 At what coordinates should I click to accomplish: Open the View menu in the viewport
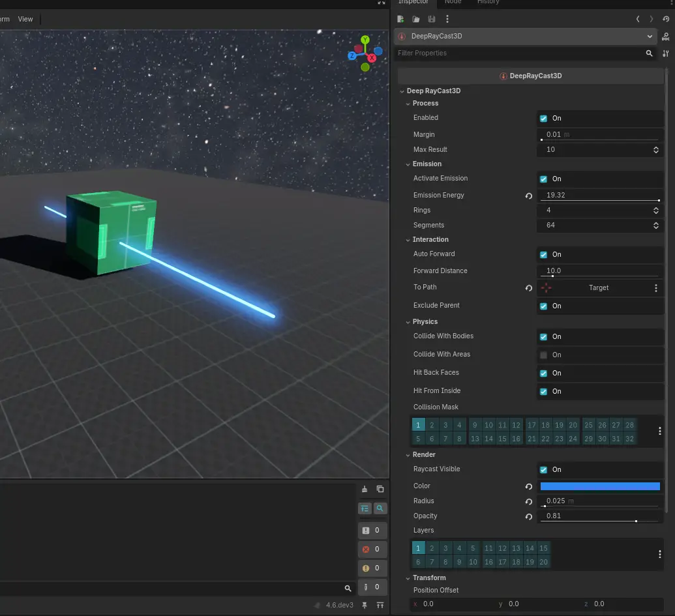pyautogui.click(x=25, y=19)
